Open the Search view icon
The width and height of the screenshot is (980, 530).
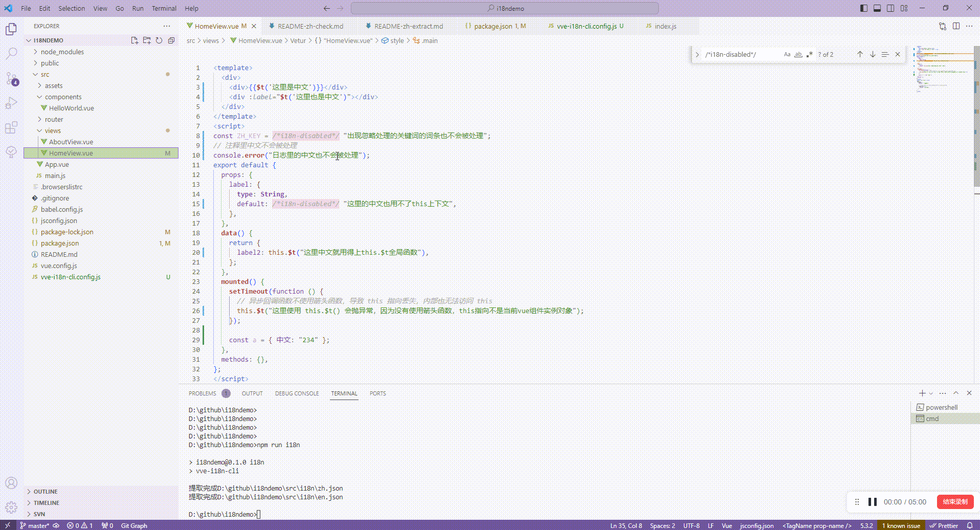pyautogui.click(x=11, y=54)
